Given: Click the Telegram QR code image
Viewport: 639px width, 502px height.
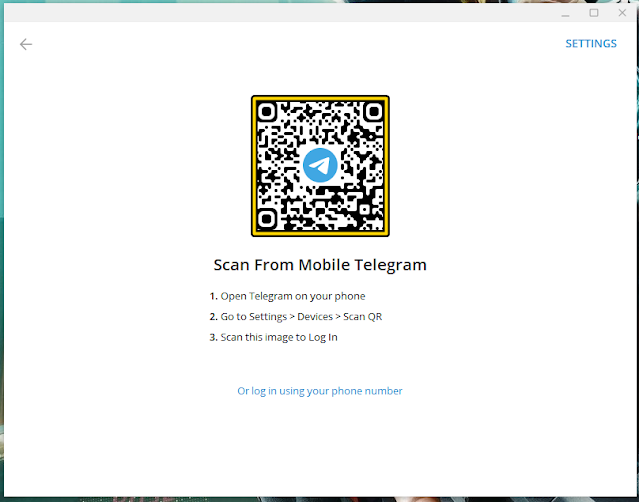Looking at the screenshot, I should [x=320, y=166].
